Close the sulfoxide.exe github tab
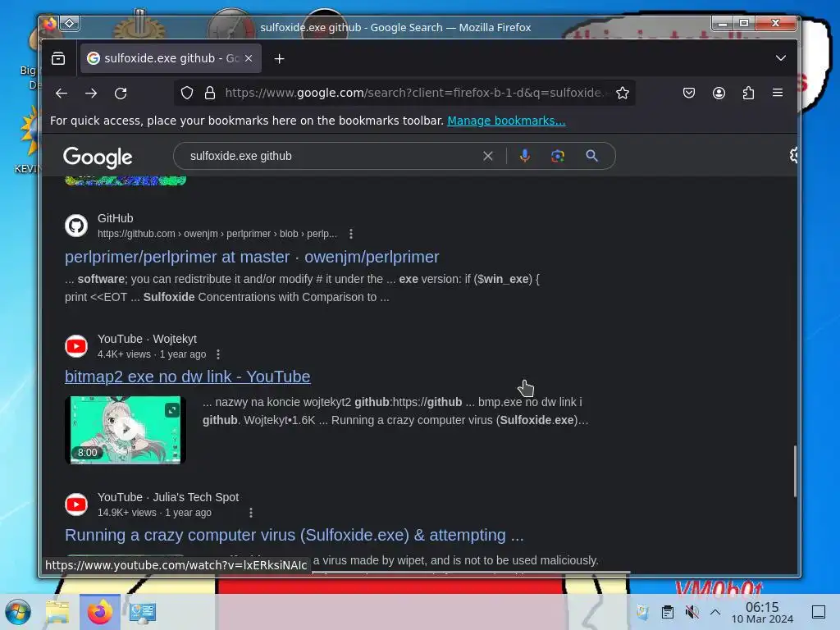The height and width of the screenshot is (630, 840). [x=249, y=58]
